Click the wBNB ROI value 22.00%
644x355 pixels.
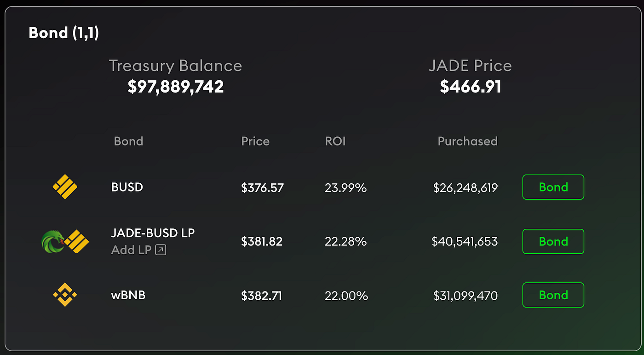tap(346, 296)
